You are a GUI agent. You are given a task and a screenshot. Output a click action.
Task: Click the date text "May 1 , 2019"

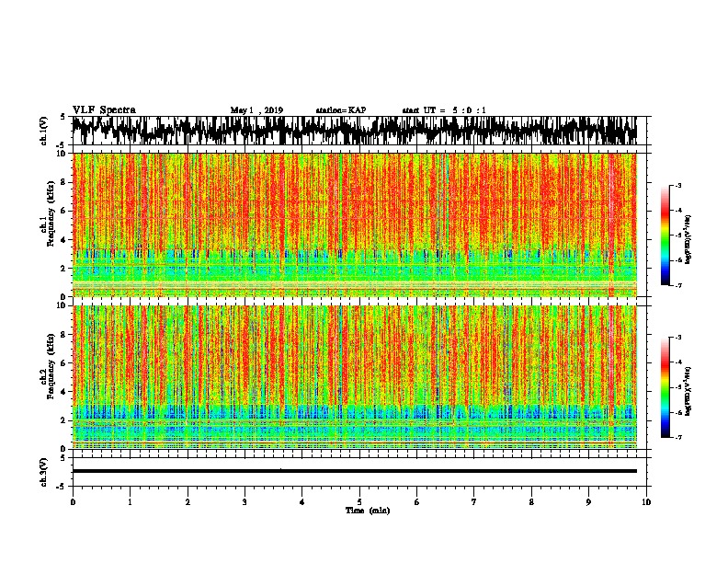click(256, 110)
